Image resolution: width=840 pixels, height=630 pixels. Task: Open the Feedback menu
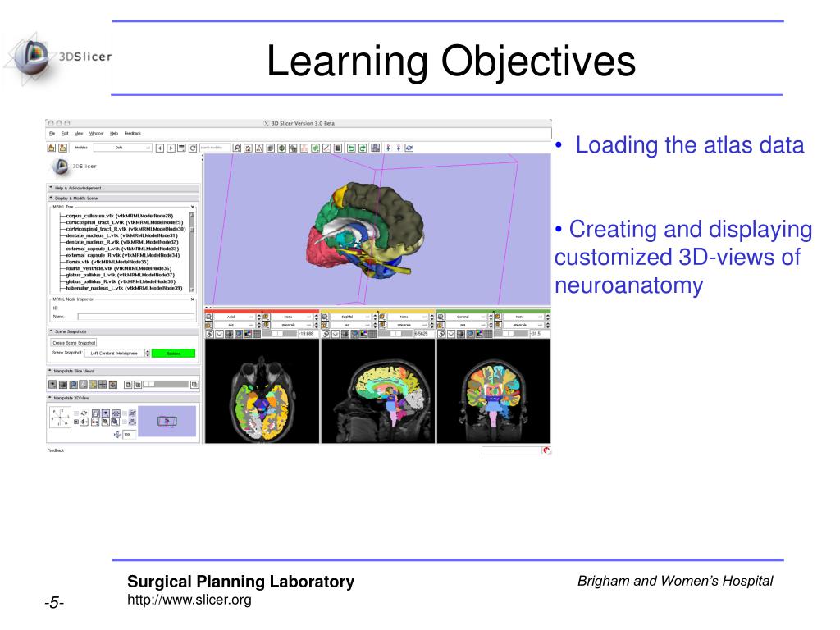(133, 134)
